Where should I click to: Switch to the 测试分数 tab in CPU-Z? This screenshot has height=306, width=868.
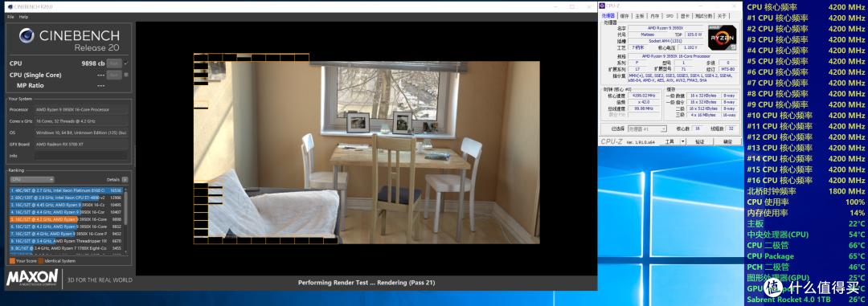click(703, 16)
